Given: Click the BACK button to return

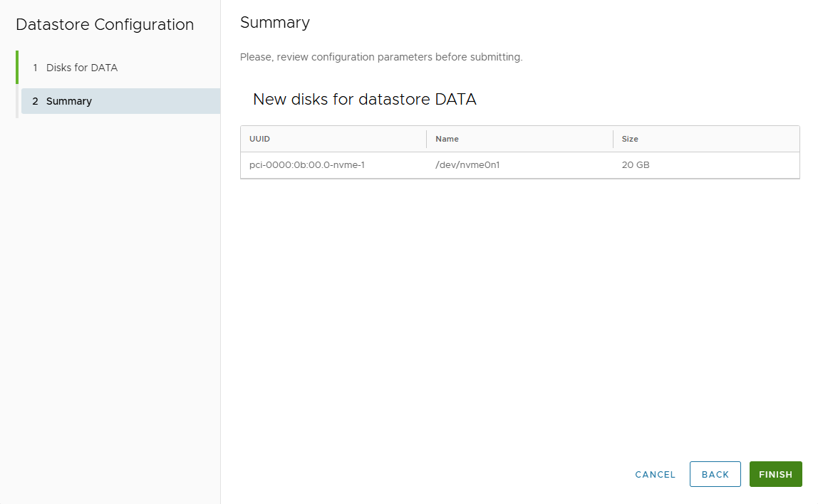Looking at the screenshot, I should point(715,474).
